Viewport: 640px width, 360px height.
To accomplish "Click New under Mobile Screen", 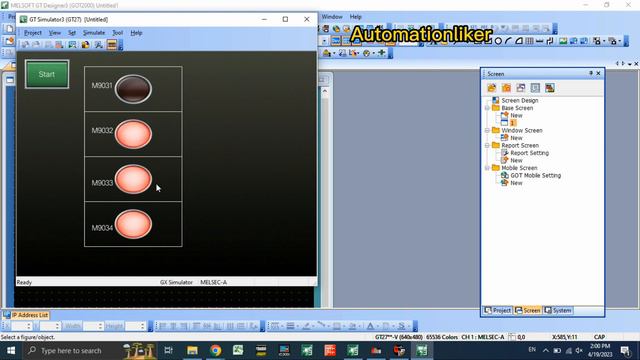I will pos(516,183).
